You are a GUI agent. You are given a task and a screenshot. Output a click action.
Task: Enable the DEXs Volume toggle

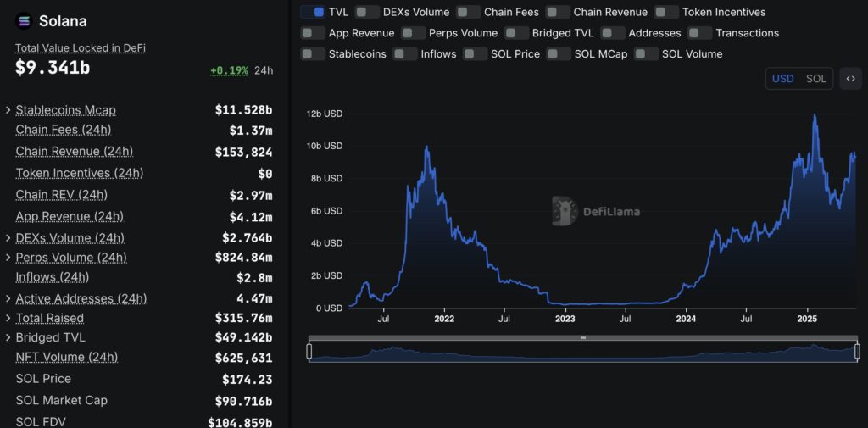[x=366, y=12]
